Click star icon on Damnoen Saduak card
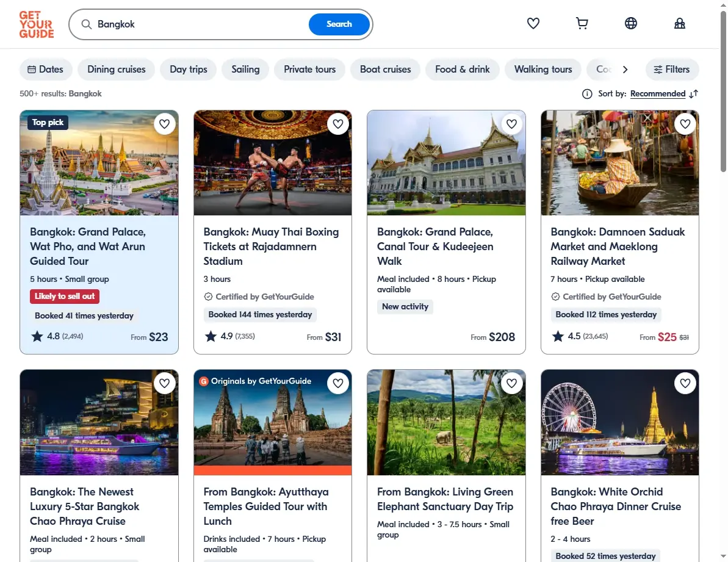The width and height of the screenshot is (728, 562). (x=558, y=336)
